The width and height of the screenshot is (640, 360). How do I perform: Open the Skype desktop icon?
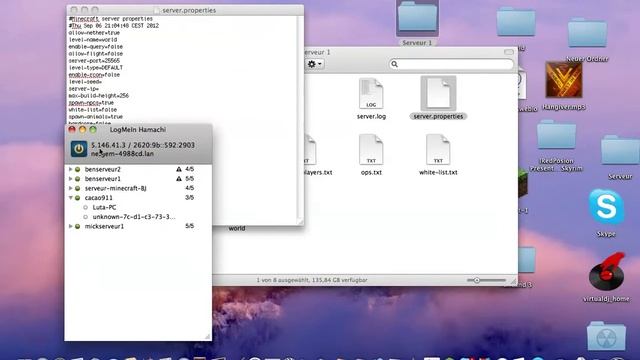coord(606,207)
